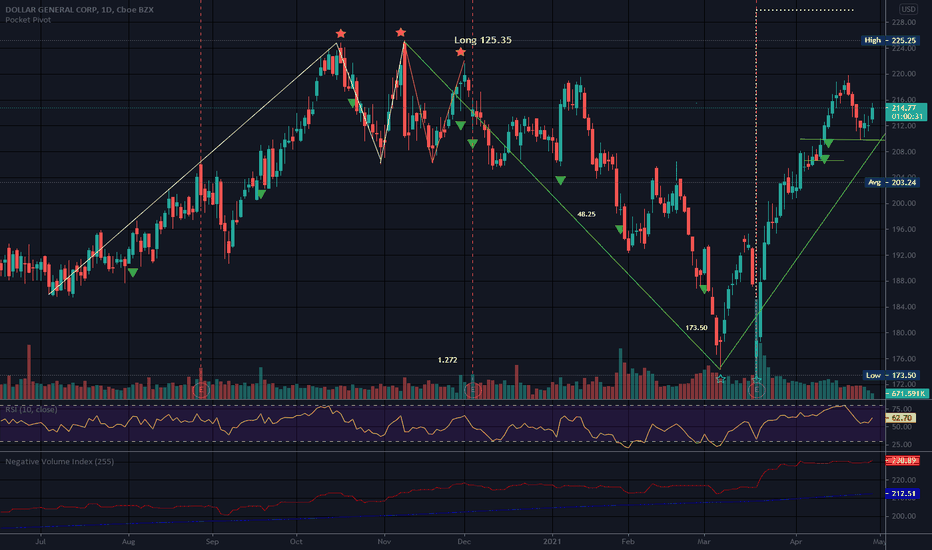
Task: Click the Oct time axis label
Action: click(296, 542)
